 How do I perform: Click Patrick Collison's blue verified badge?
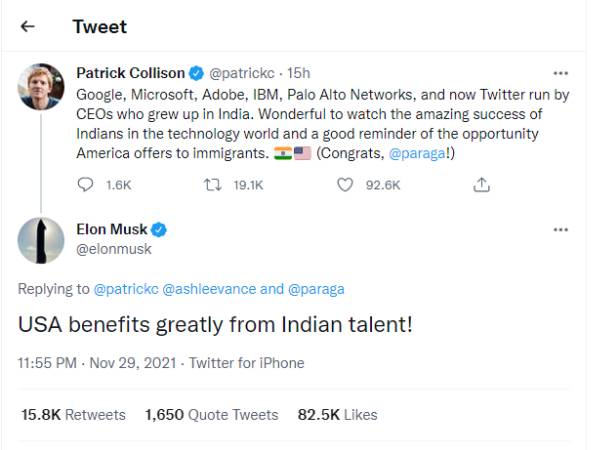(197, 73)
